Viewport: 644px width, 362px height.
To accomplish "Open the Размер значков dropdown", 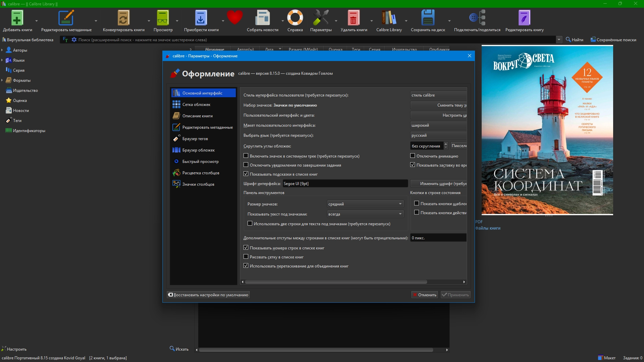I will pos(365,204).
